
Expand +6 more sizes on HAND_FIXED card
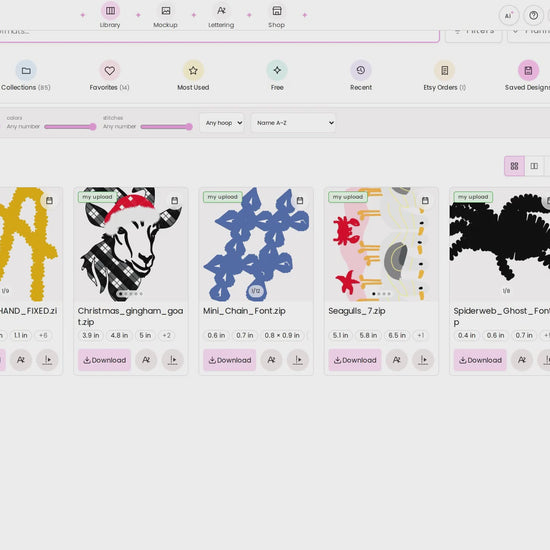[43, 335]
